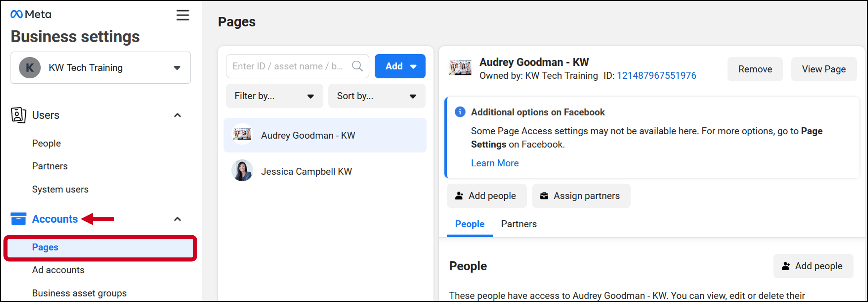Switch to the Partners tab

[x=518, y=224]
